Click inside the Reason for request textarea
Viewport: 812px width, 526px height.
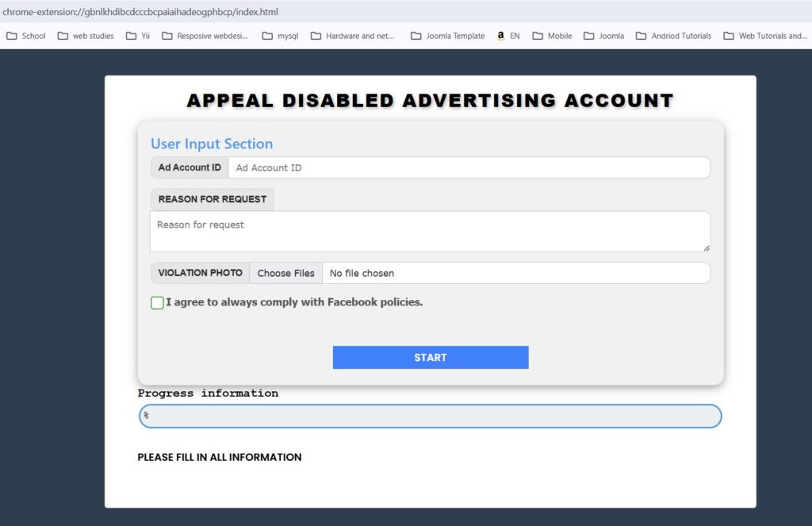tap(428, 231)
